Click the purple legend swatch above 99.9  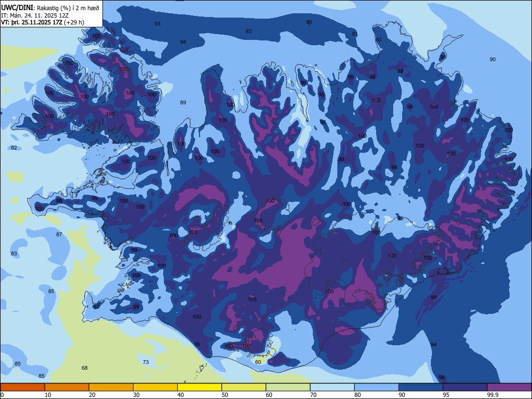tap(509, 387)
